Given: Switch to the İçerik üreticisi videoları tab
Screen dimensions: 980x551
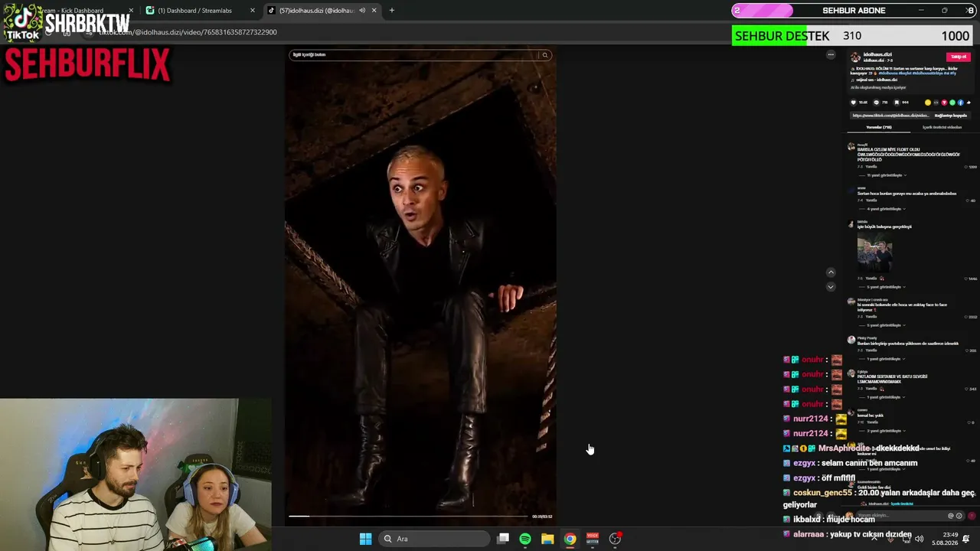Looking at the screenshot, I should tap(942, 127).
